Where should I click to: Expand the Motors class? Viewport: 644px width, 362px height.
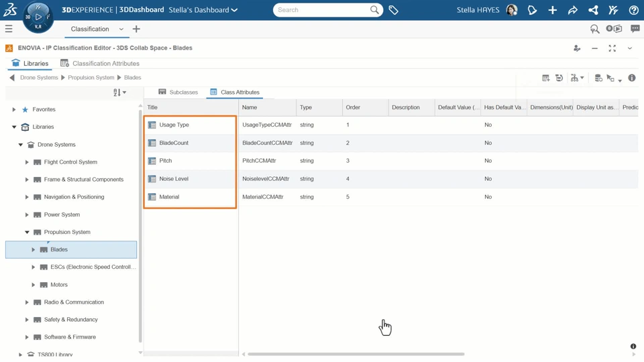(34, 285)
